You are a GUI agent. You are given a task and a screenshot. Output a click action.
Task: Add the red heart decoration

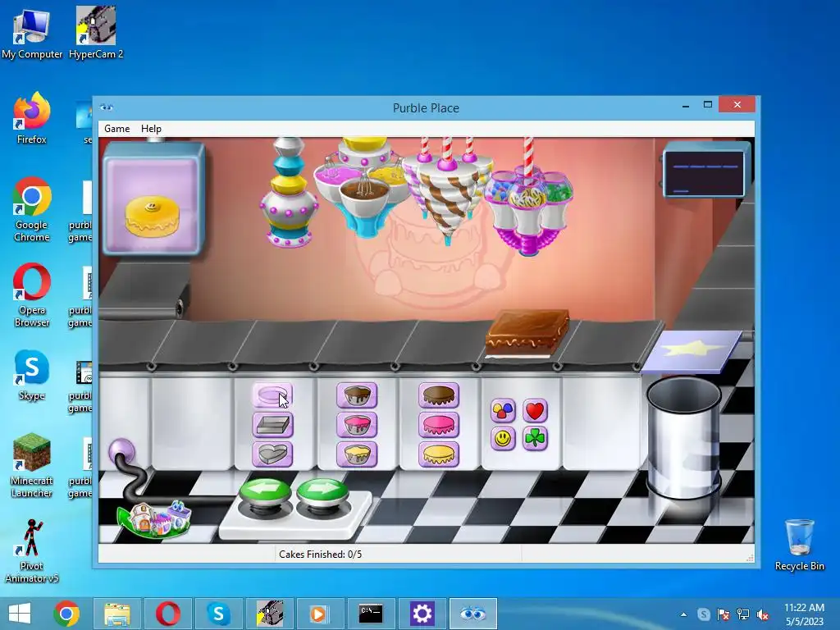535,411
